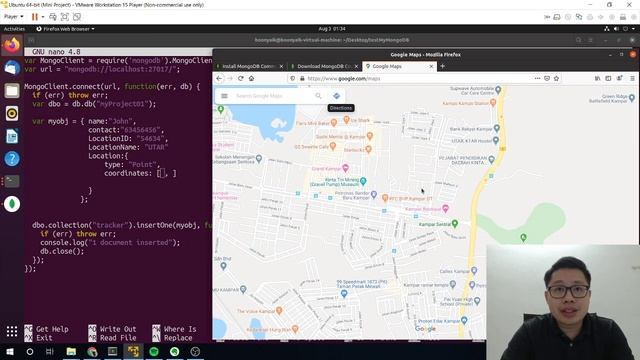Bookmark this page with the star icon

(x=556, y=78)
